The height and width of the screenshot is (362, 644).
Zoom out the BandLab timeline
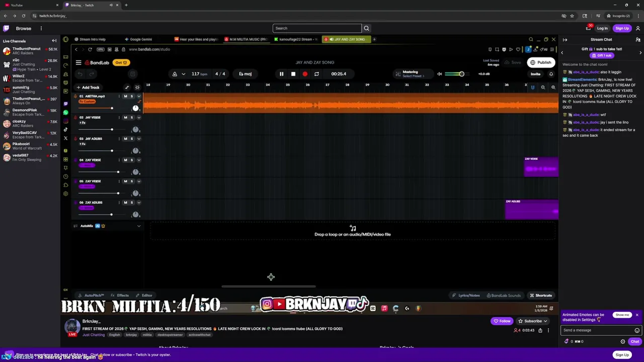543,87
